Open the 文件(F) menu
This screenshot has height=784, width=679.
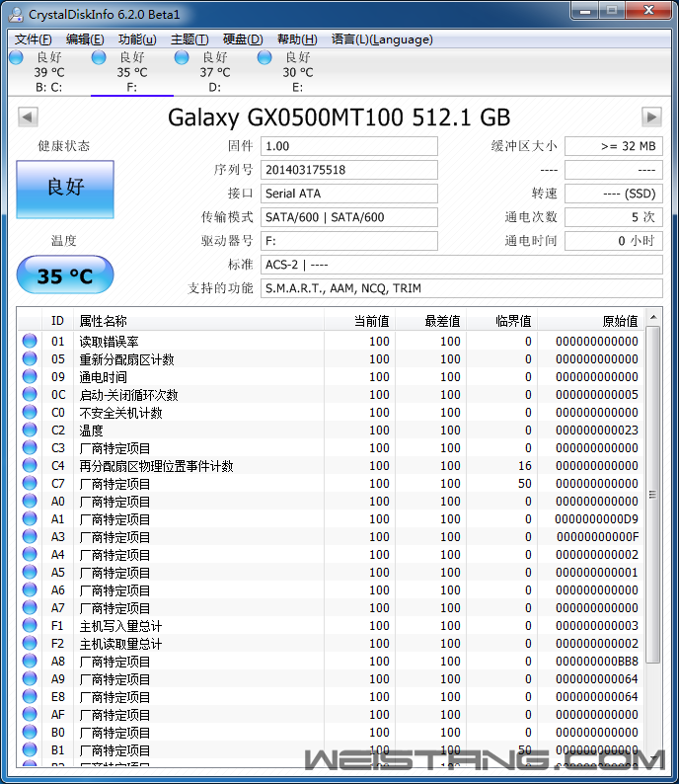click(33, 39)
